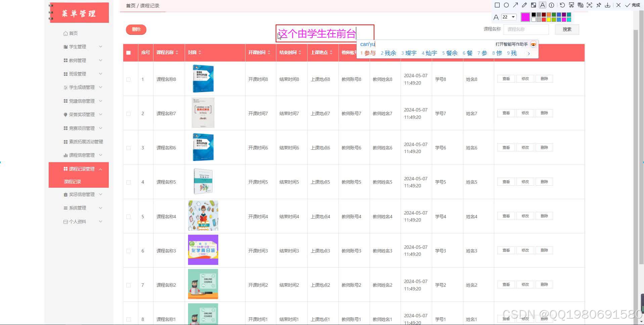
Task: Tick the checkbox beside 课程名称4
Action: tap(128, 217)
